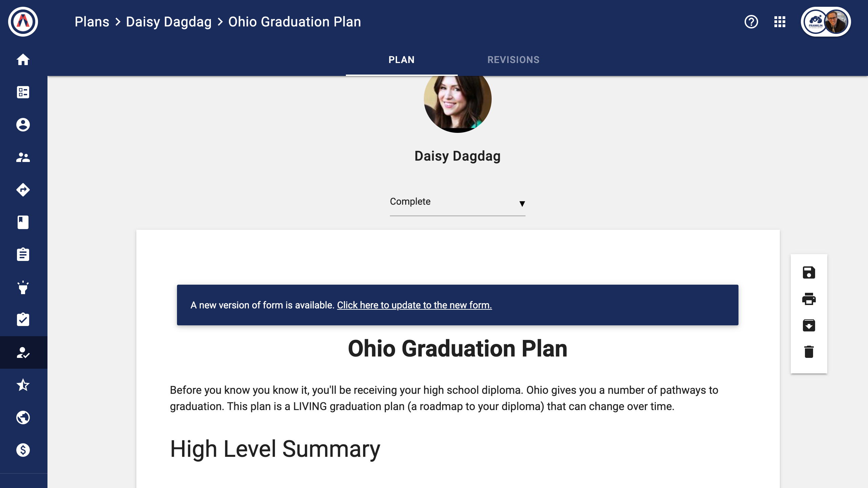Delete the plan with trash icon
The width and height of the screenshot is (868, 488).
coord(809,352)
